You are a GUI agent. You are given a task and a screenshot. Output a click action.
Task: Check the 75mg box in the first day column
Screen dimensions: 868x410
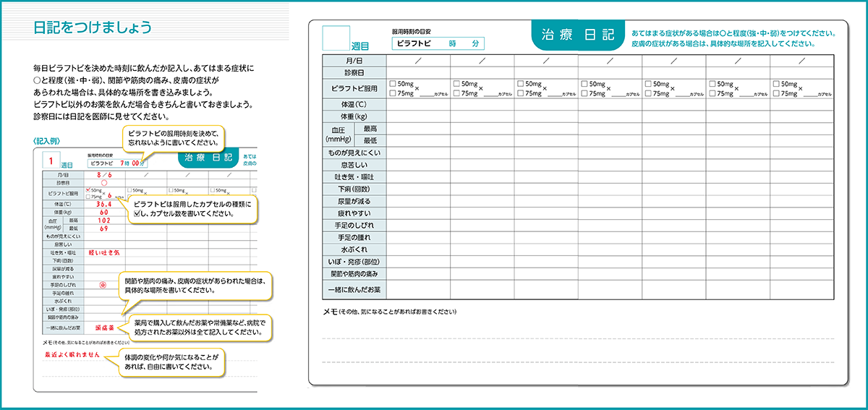tap(392, 93)
